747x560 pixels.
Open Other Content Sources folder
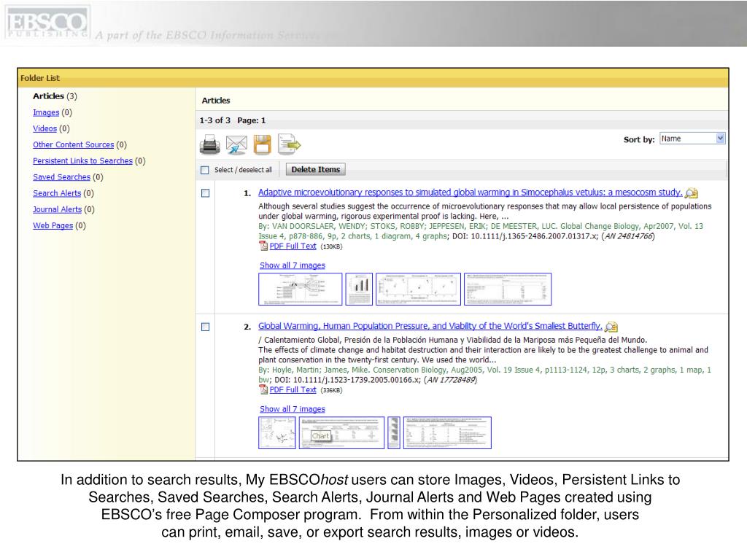[74, 145]
